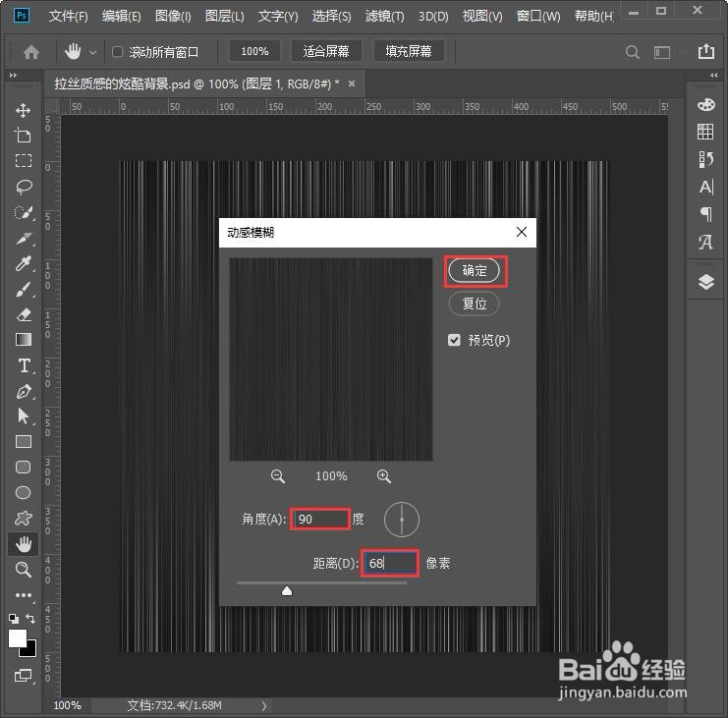The image size is (728, 718).
Task: Close the motion blur dialog
Action: [x=522, y=232]
